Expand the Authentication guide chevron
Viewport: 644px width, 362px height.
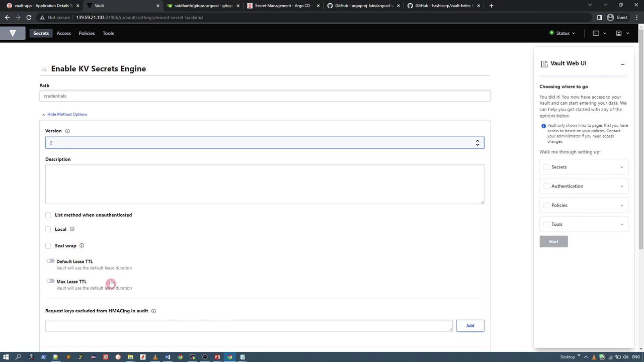(621, 187)
